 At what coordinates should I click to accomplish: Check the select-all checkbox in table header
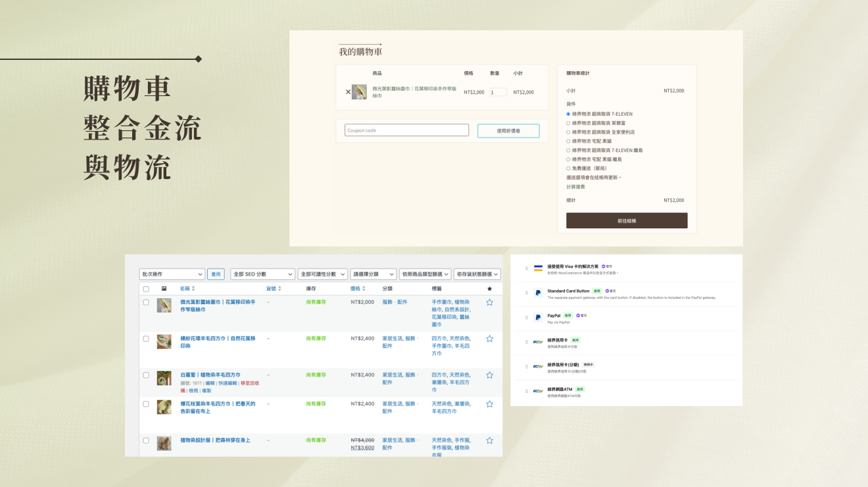click(x=146, y=289)
